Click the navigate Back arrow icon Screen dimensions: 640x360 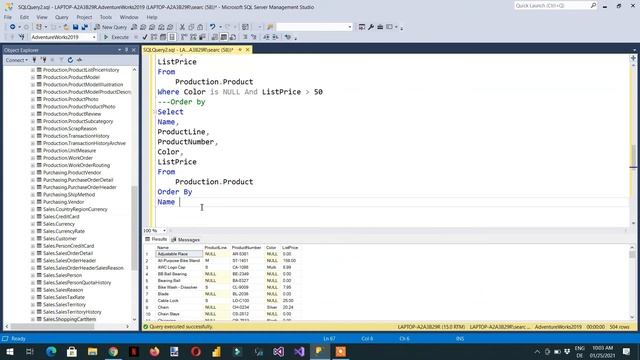[13, 27]
